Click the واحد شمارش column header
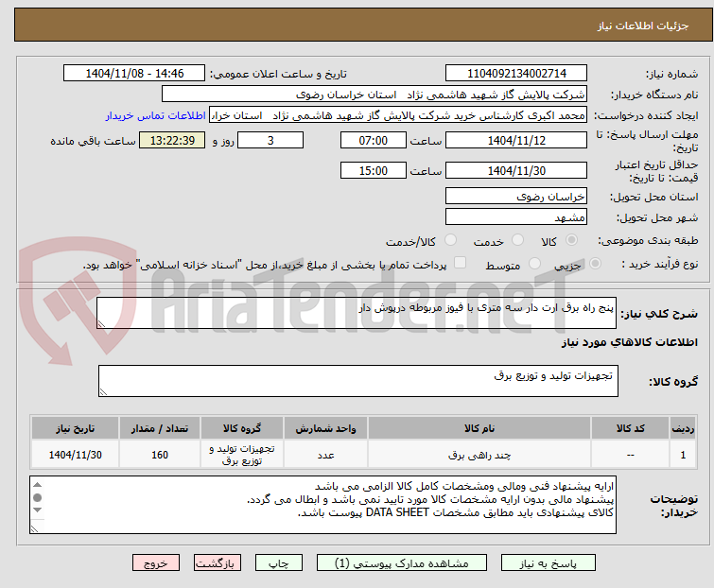Viewport: 714px width, 588px height. (x=325, y=428)
